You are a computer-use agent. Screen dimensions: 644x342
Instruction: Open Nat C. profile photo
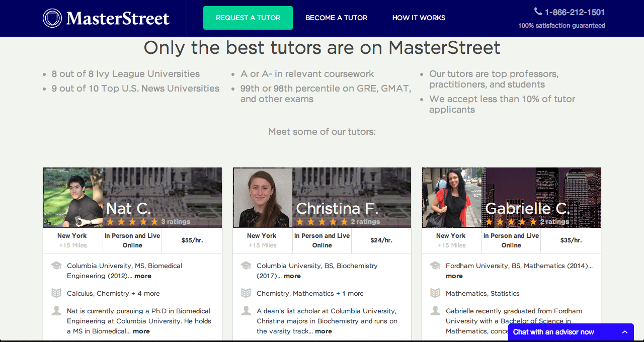click(73, 198)
